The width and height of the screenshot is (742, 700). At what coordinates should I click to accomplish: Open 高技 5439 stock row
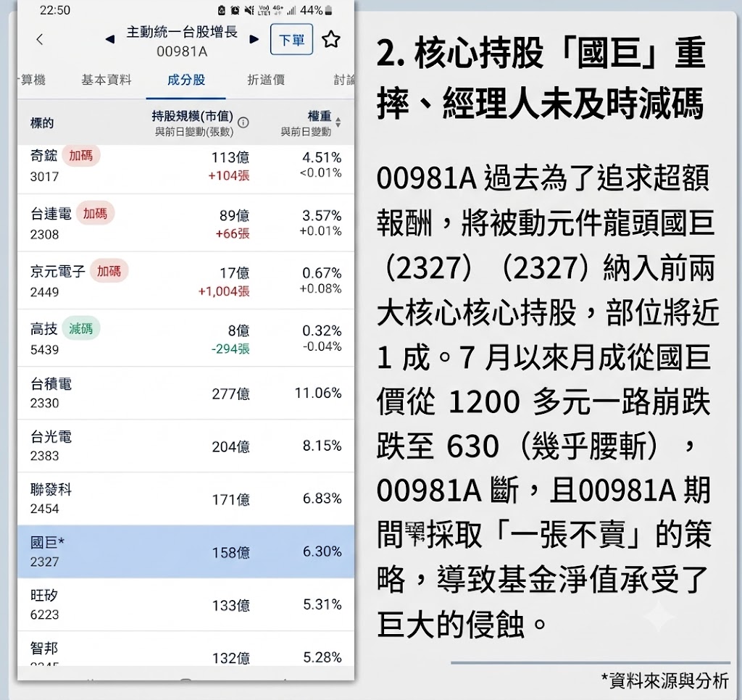click(x=186, y=338)
